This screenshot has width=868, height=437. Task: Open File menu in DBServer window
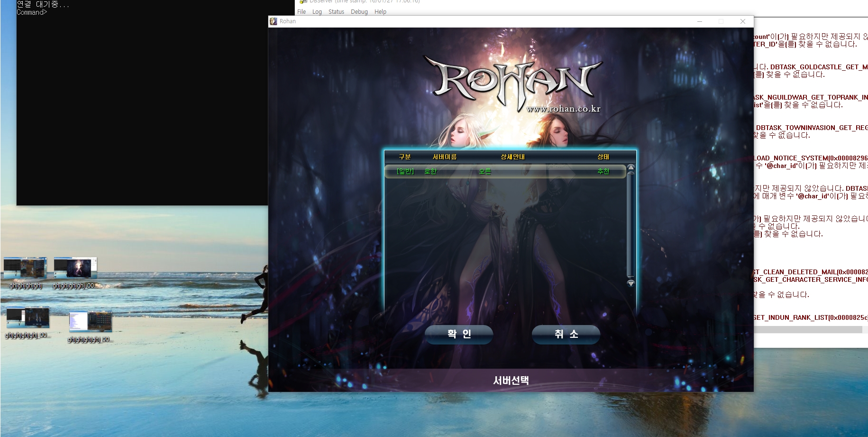(302, 12)
